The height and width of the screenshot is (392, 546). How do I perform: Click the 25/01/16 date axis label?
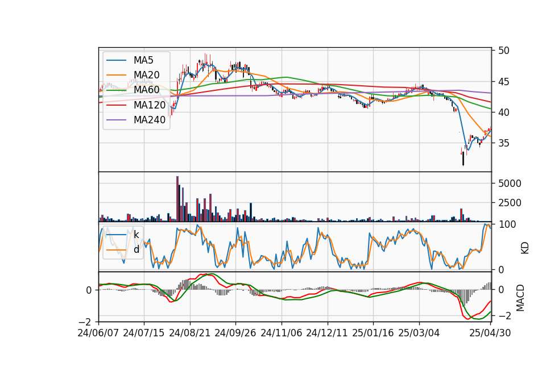coord(373,333)
